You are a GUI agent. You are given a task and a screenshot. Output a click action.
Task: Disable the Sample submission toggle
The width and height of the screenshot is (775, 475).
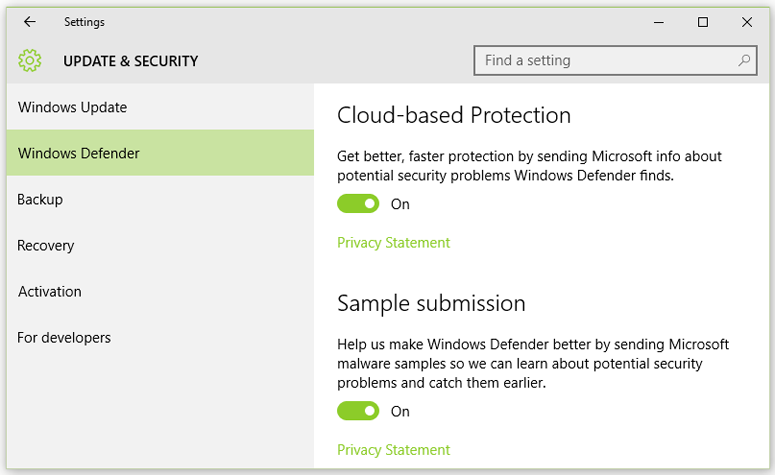[358, 411]
